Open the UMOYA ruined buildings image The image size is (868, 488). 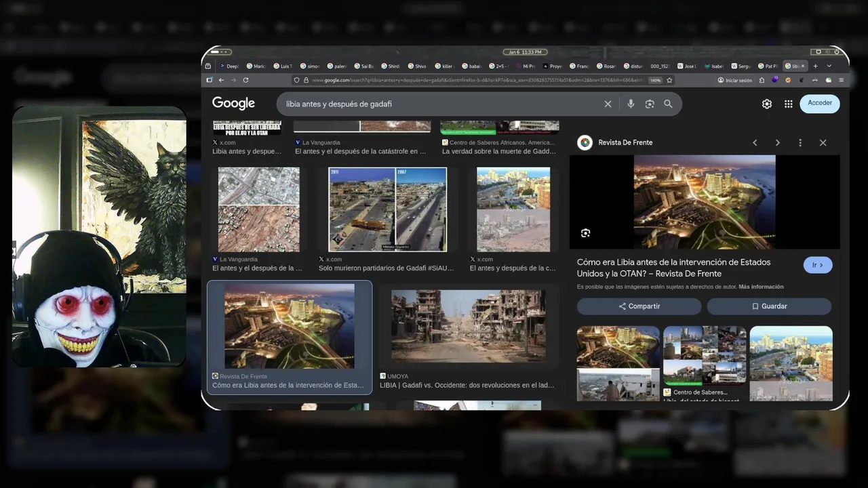click(468, 325)
